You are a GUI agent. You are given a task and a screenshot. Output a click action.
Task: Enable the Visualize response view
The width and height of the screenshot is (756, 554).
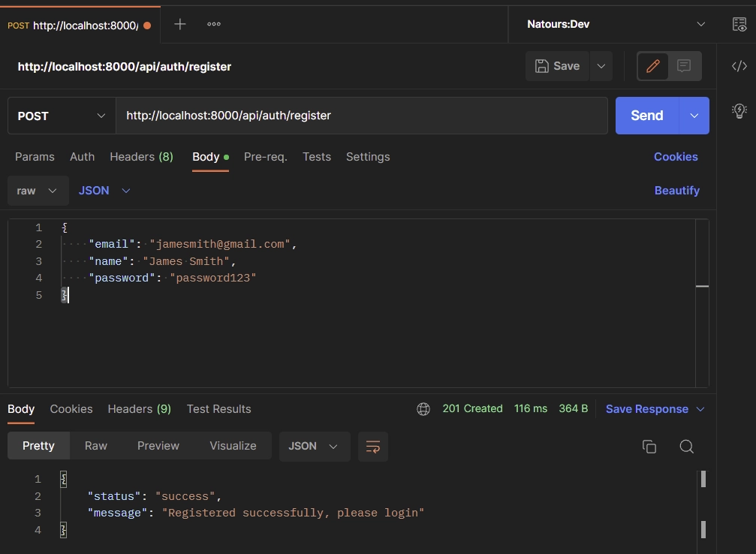click(x=233, y=445)
